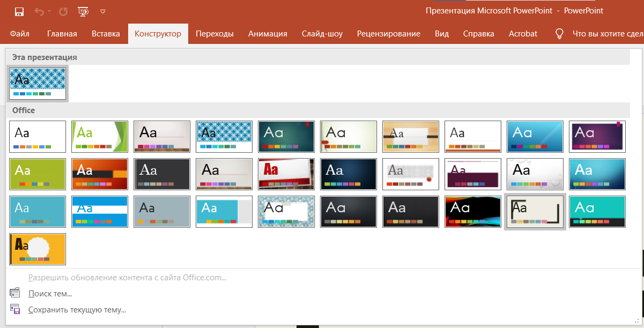Apply the green faceted theme with green Aa
The width and height of the screenshot is (644, 328).
[x=100, y=137]
